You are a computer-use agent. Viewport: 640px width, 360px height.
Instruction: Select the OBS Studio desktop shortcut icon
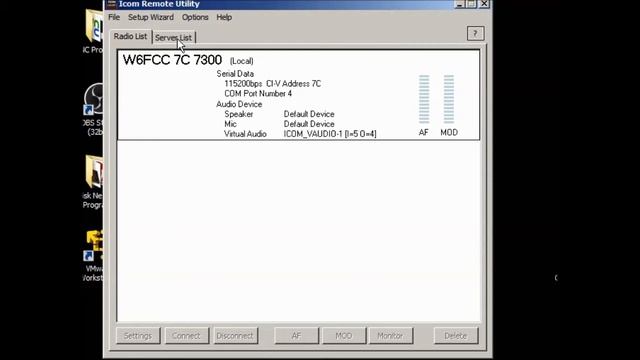point(93,99)
